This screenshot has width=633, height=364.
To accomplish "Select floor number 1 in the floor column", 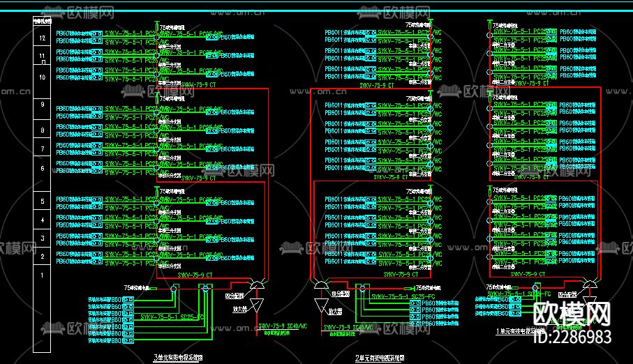I will click(x=42, y=275).
